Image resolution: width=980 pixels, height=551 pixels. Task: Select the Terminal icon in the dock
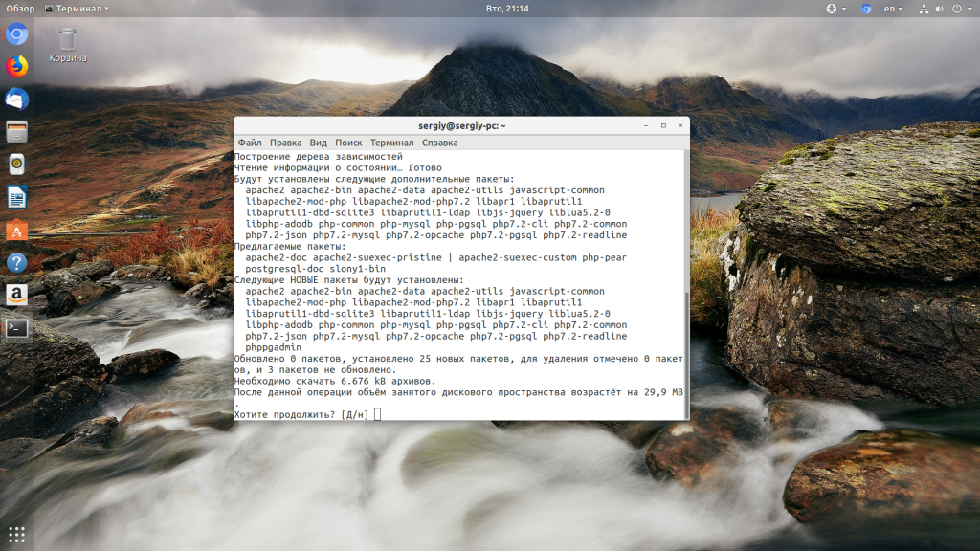(17, 328)
